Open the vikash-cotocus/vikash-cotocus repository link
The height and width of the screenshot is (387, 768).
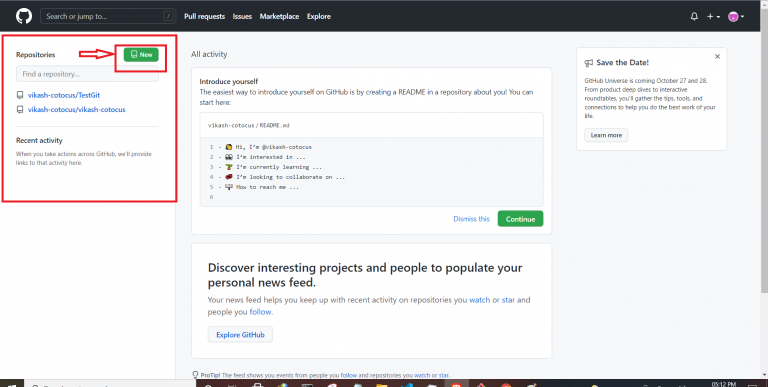[76, 109]
